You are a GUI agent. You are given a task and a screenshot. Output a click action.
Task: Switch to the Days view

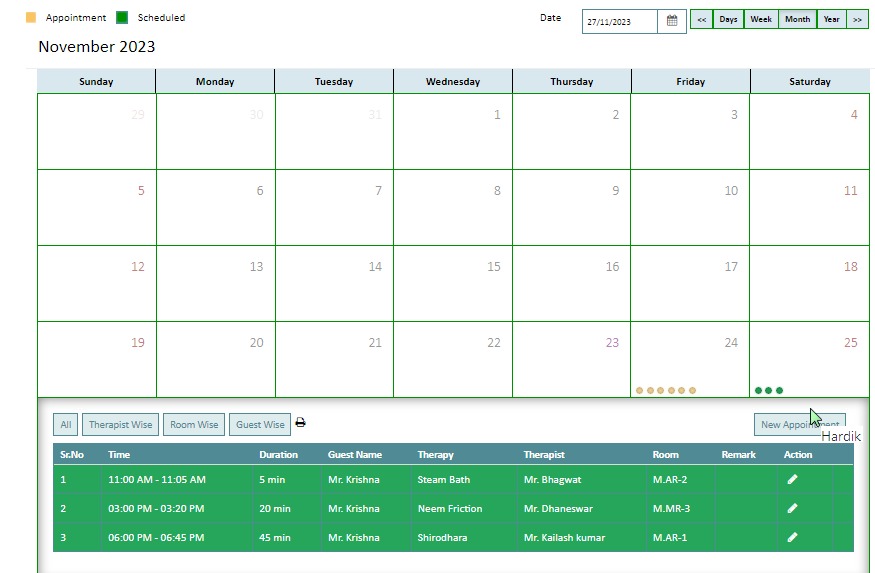728,19
